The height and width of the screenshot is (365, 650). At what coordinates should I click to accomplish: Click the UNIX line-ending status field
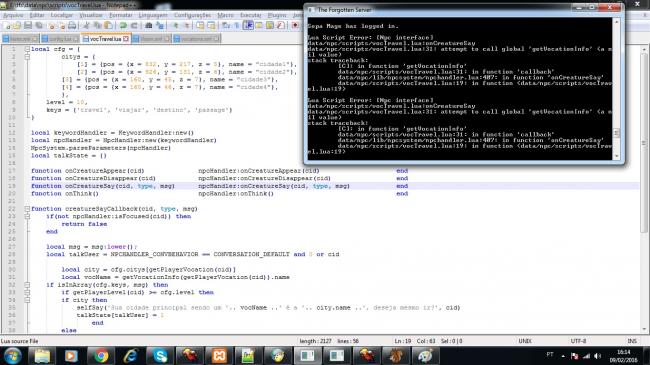point(525,341)
